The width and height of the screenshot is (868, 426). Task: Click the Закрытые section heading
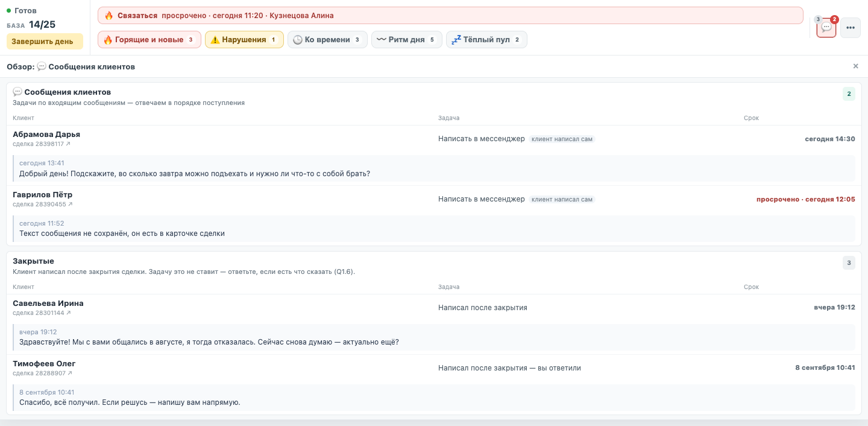(33, 261)
